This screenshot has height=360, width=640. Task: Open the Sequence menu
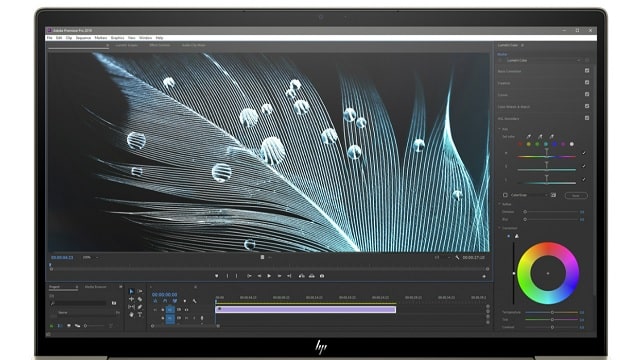[83, 38]
